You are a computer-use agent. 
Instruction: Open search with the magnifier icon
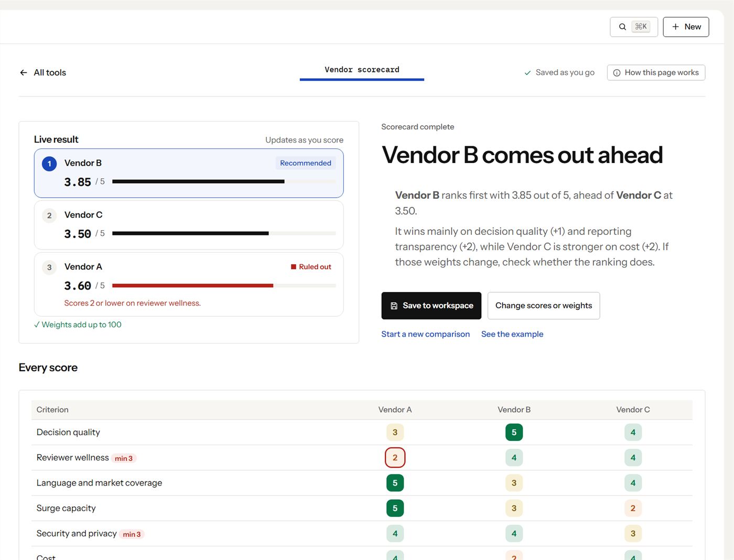point(622,27)
